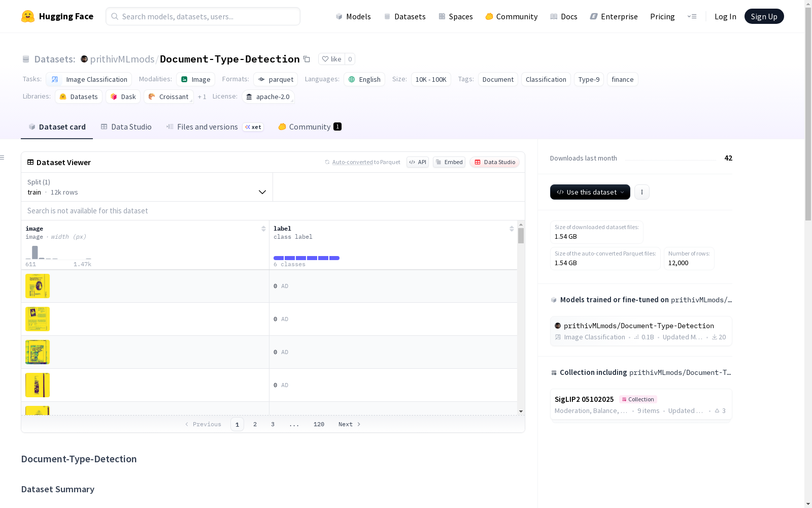Click the Document tag

pos(498,79)
